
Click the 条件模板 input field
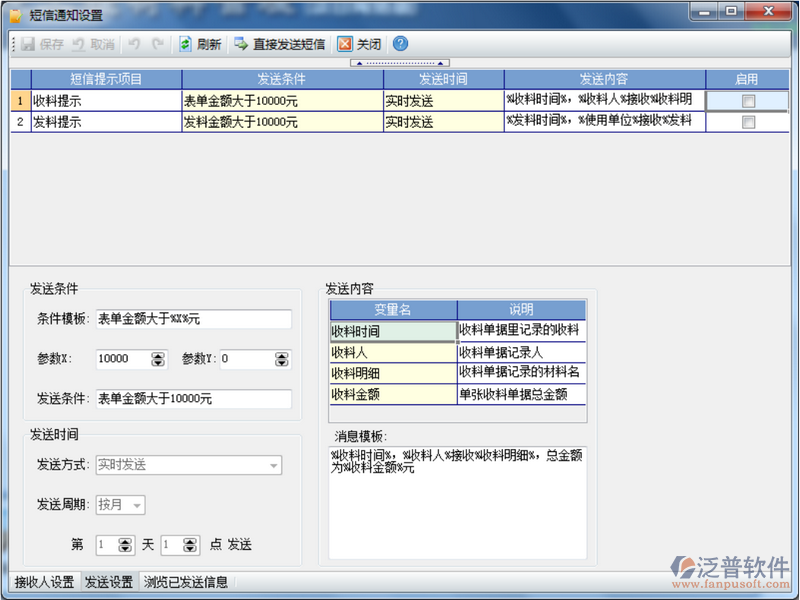pos(193,319)
